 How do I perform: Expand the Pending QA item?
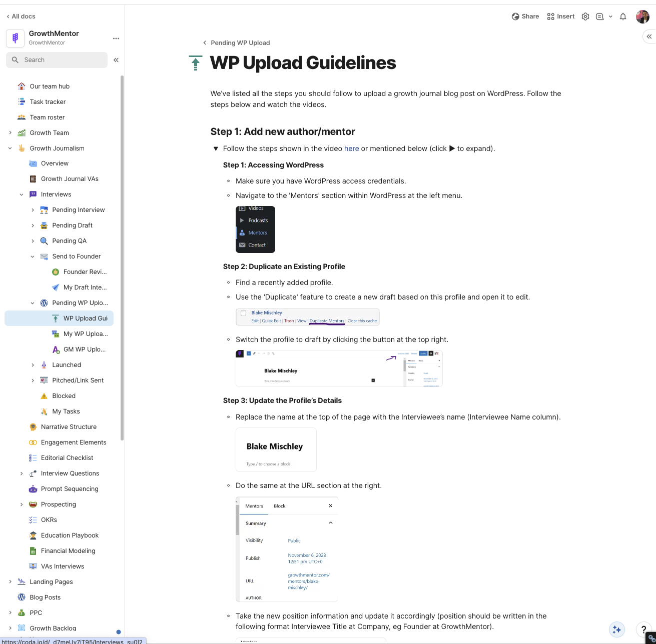point(33,241)
